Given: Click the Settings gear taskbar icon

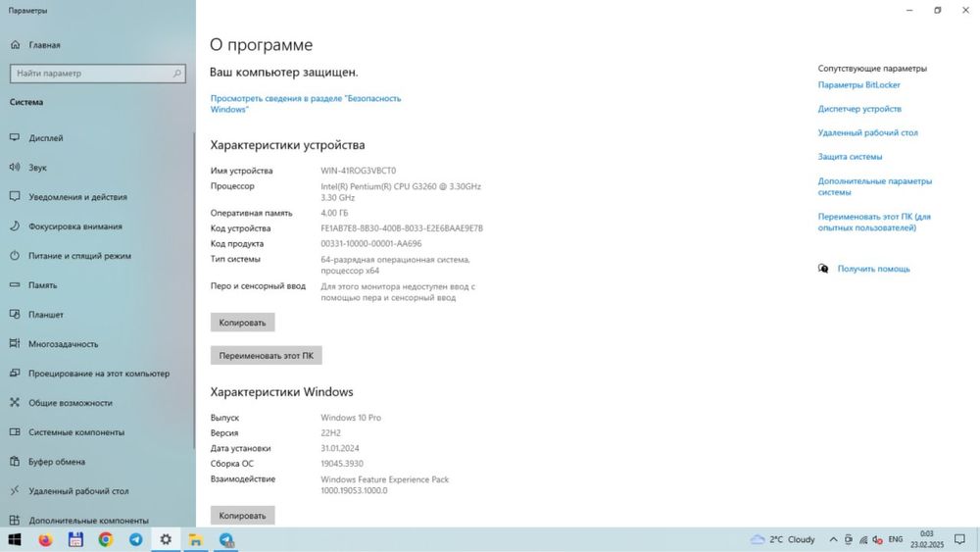Looking at the screenshot, I should (166, 539).
